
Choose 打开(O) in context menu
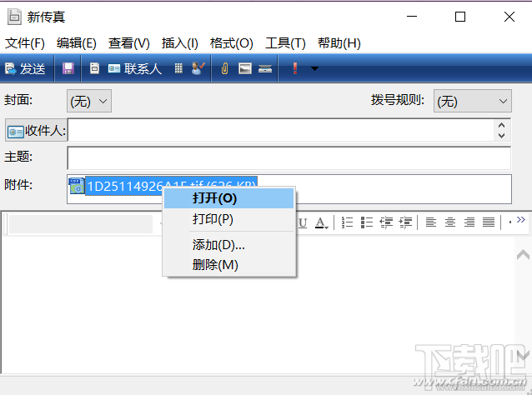click(228, 198)
